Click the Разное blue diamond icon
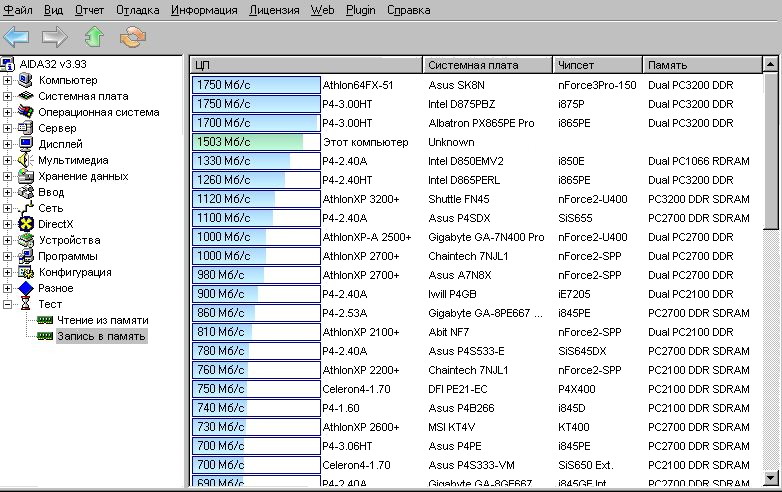The width and height of the screenshot is (782, 492). click(x=27, y=288)
